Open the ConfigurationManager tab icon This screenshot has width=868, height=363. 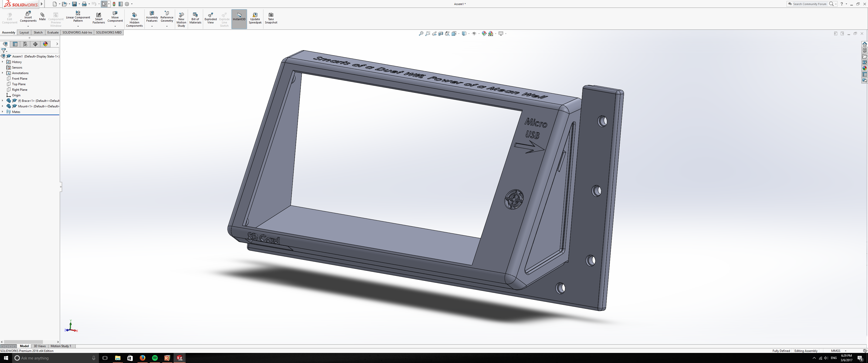click(x=25, y=44)
